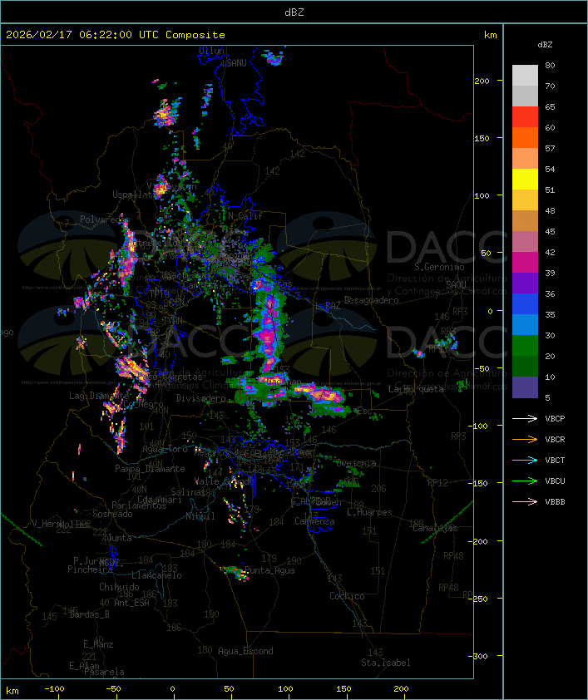Click the -100 tick on the bottom axis
Viewport: 588px width, 700px height.
pos(54,689)
